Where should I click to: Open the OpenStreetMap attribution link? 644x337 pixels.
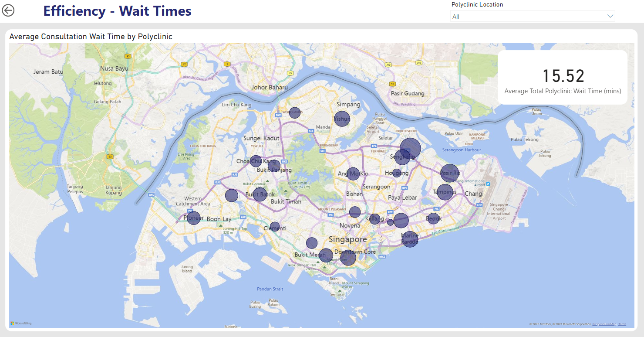(604, 324)
